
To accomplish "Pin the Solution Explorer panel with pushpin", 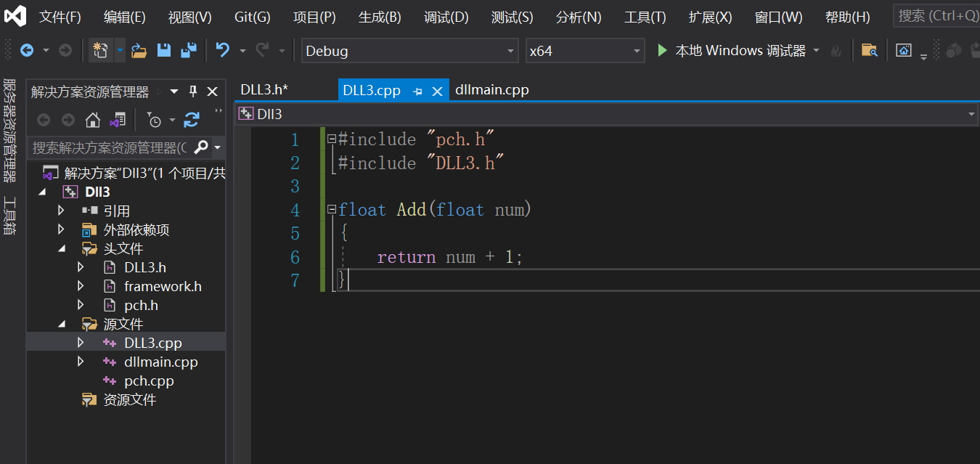I will [x=193, y=91].
